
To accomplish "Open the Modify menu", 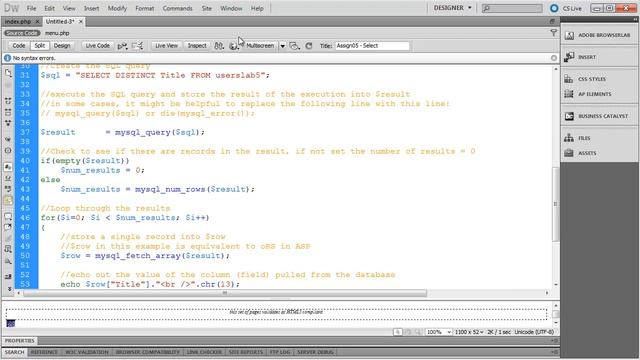I will click(117, 8).
